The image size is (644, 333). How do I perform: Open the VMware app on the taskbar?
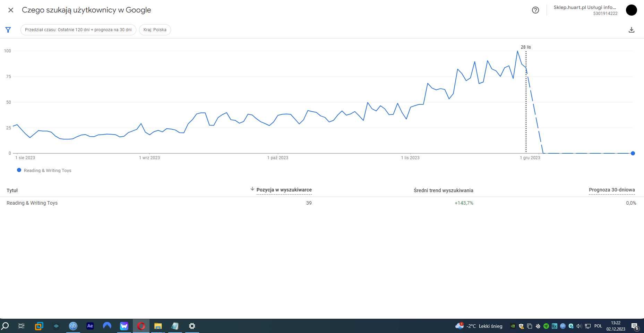39,326
